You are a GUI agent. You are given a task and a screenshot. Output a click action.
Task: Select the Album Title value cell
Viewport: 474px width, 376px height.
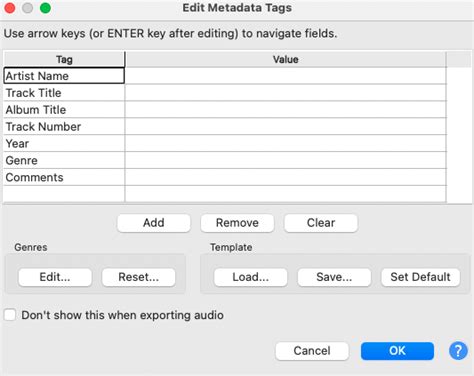286,110
